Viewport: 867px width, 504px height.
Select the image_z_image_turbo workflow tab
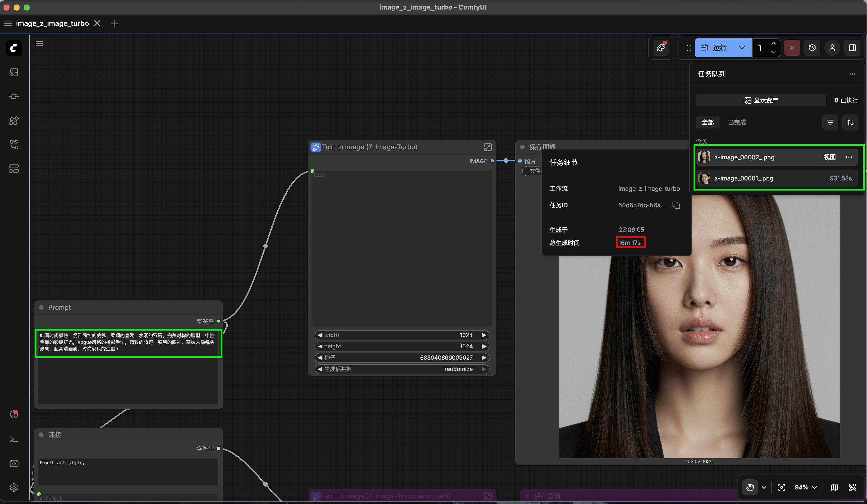tap(52, 23)
